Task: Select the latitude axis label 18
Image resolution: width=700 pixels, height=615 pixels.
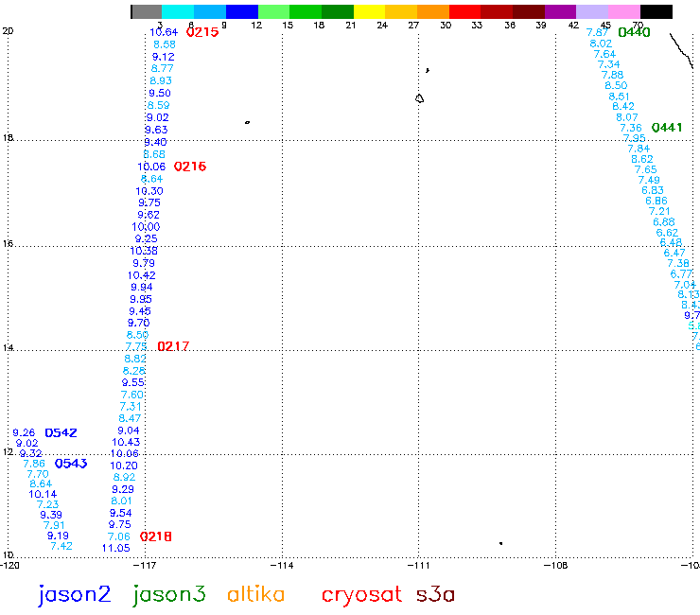Action: pyautogui.click(x=8, y=138)
